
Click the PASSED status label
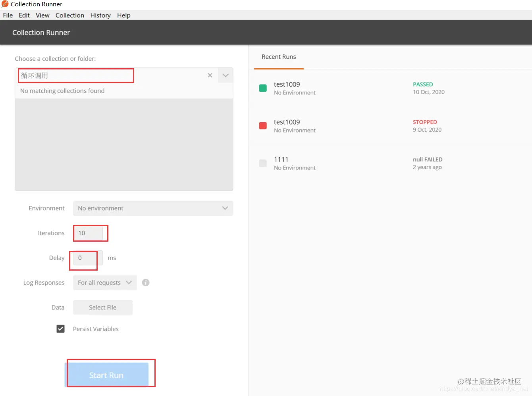[423, 85]
